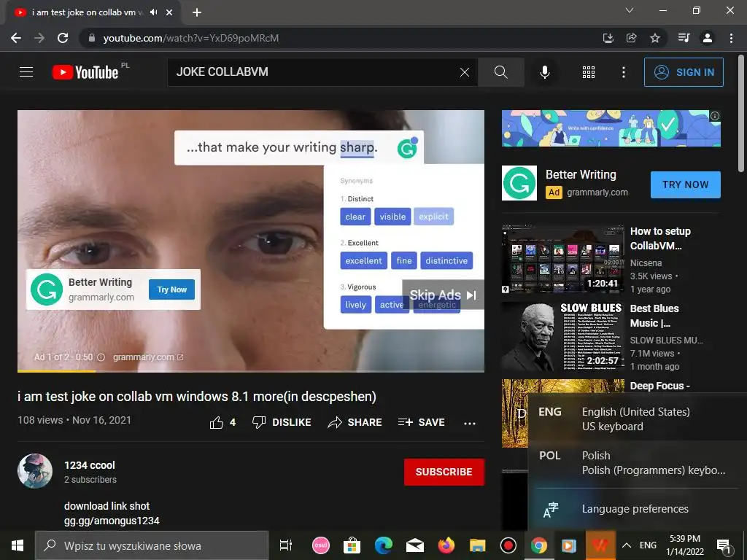Click the ad info icon on banner
Viewport: 747px width, 560px height.
pyautogui.click(x=715, y=116)
